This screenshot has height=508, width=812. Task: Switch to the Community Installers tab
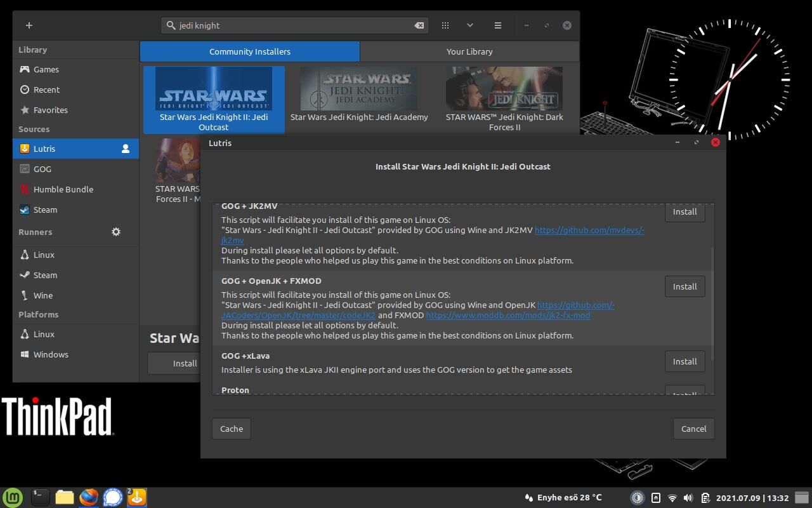[250, 51]
